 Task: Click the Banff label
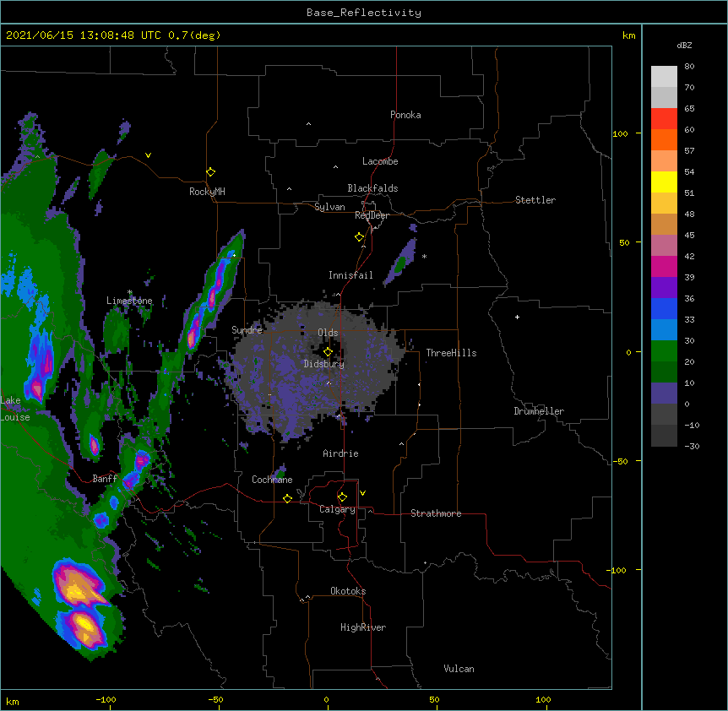pyautogui.click(x=105, y=479)
